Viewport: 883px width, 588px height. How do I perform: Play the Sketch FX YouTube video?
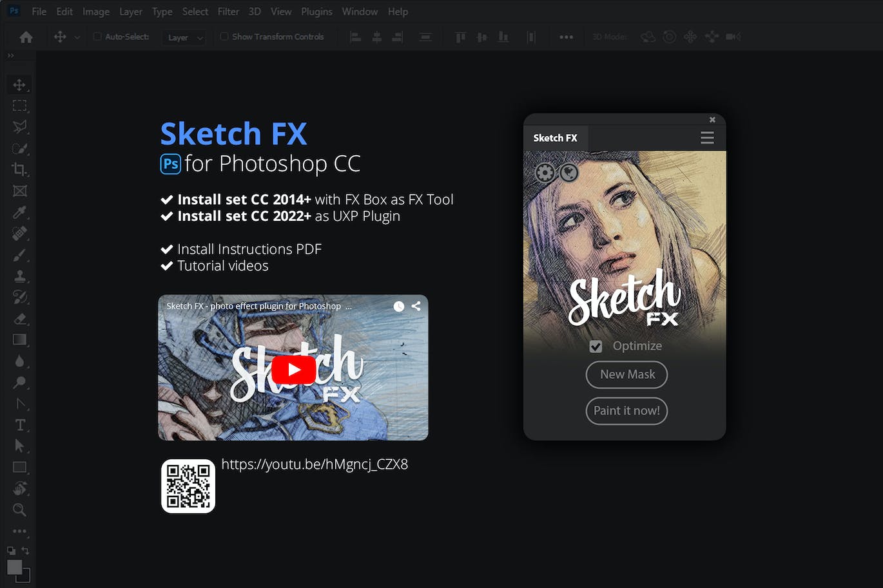click(293, 369)
